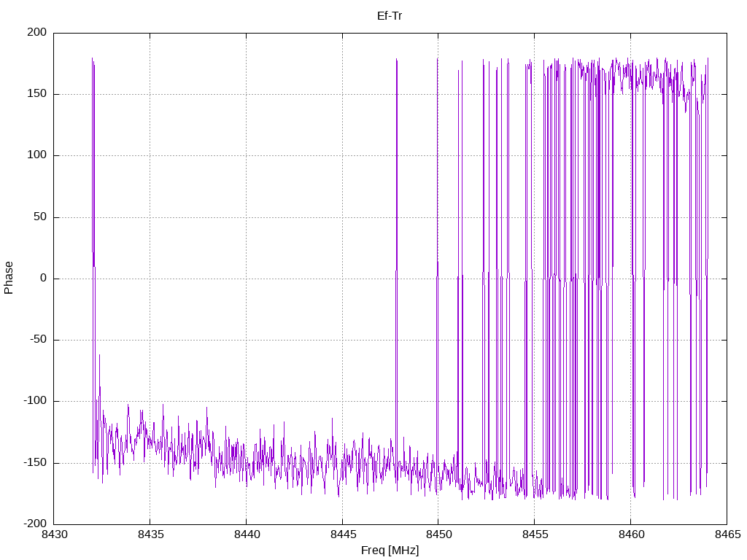Screen dimensions: 747x560
Task: Click y-axis tick value 0
Action: click(43, 278)
